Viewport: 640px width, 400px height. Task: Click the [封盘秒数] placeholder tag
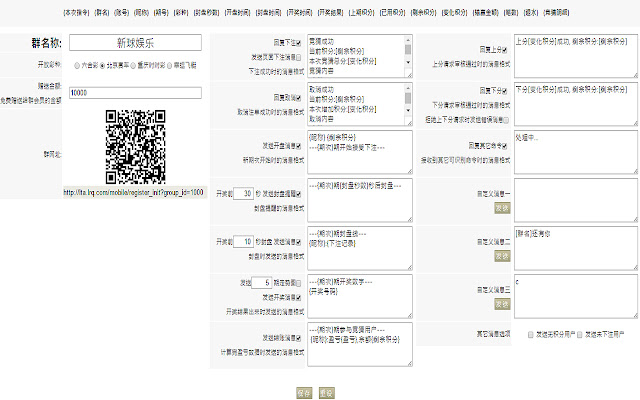pos(207,13)
